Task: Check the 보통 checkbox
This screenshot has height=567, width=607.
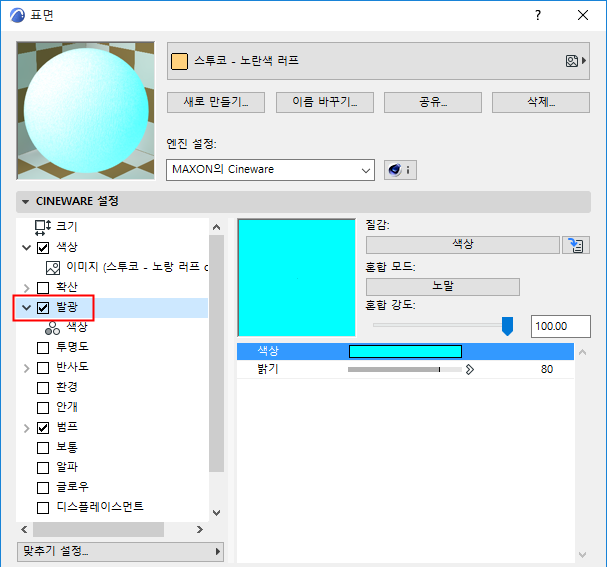Action: pyautogui.click(x=43, y=448)
